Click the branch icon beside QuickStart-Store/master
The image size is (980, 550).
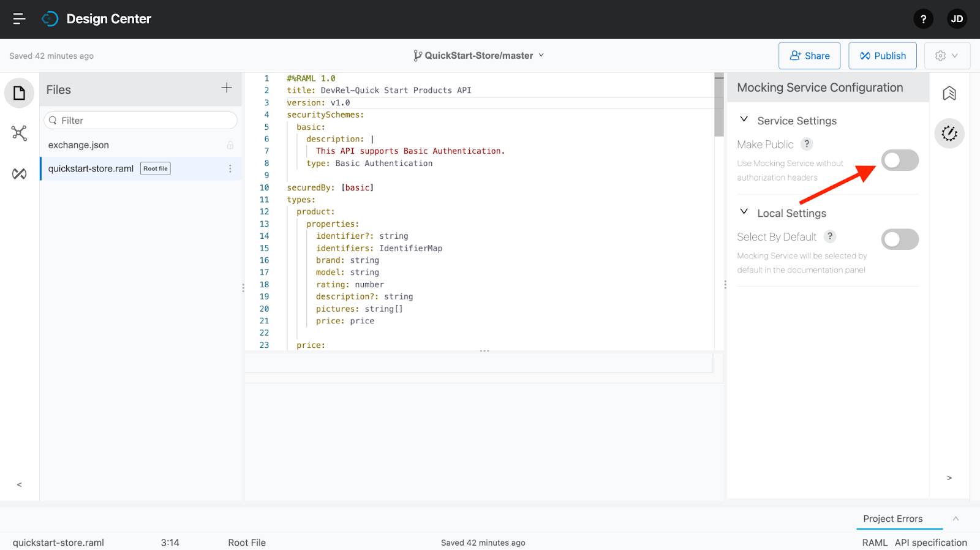click(418, 56)
